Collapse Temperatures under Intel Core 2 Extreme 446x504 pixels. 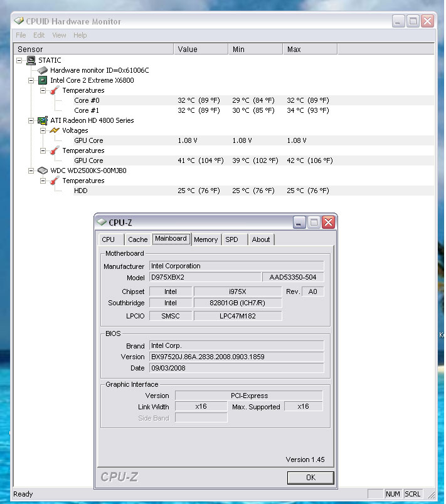tap(43, 90)
